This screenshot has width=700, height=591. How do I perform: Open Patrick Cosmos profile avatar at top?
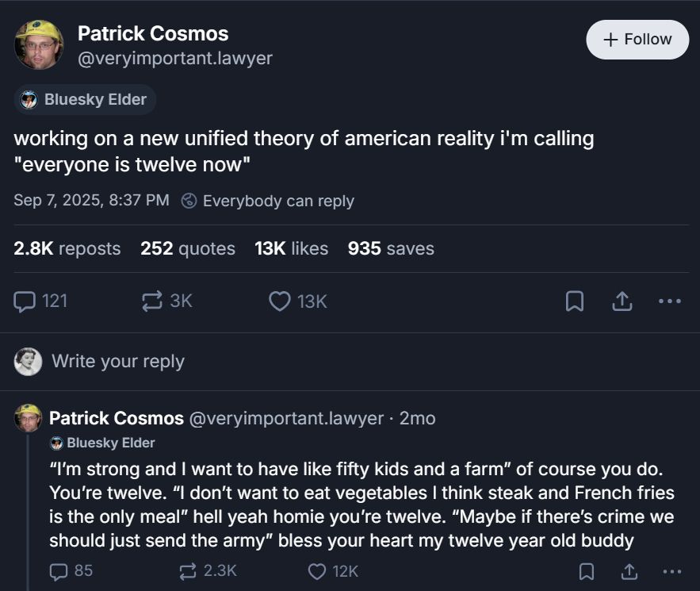[39, 44]
